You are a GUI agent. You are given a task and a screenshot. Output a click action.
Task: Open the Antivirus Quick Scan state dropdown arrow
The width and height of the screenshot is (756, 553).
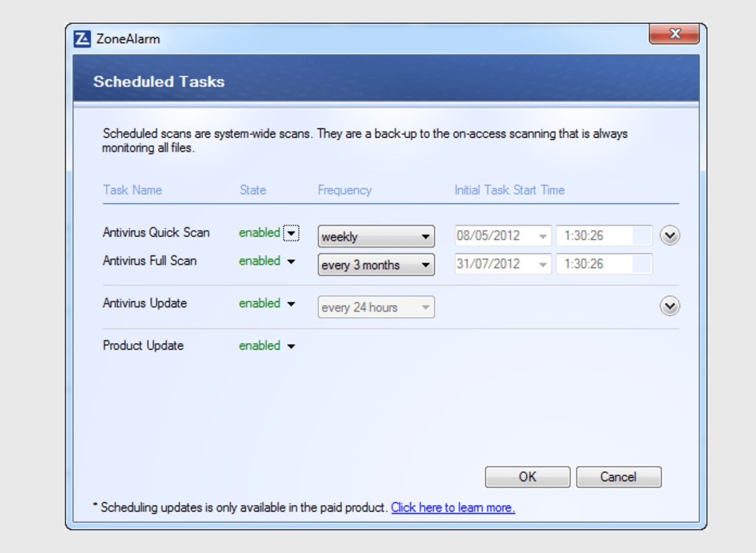[x=291, y=233]
